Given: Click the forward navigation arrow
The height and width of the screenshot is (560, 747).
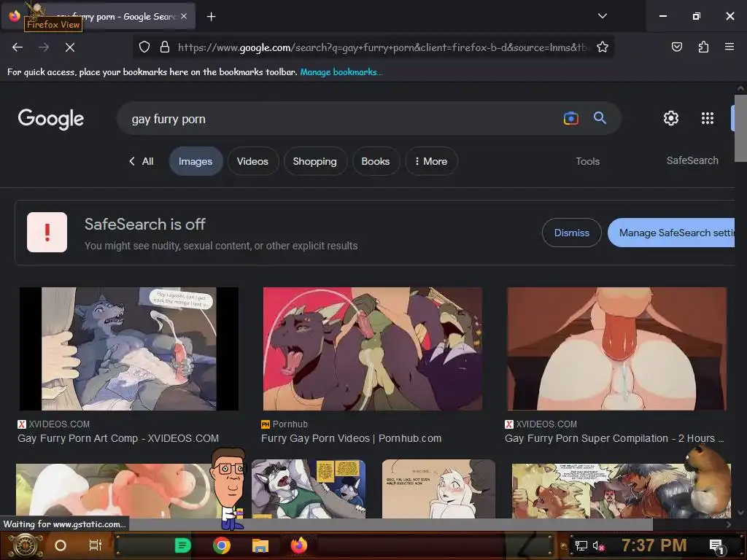Looking at the screenshot, I should tap(44, 47).
